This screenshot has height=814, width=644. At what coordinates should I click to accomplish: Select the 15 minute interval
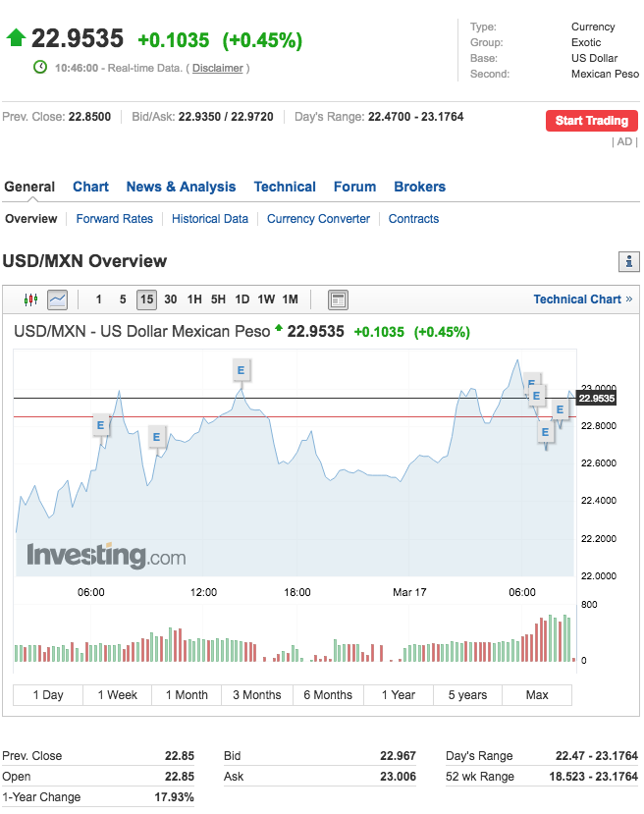(x=146, y=299)
